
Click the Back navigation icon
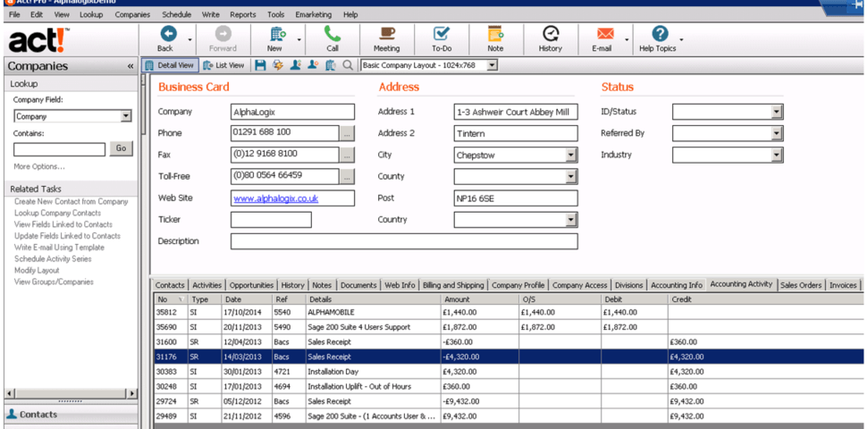168,34
